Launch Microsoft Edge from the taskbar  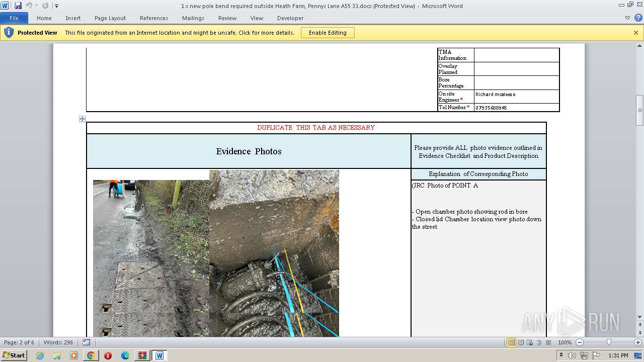click(x=125, y=355)
